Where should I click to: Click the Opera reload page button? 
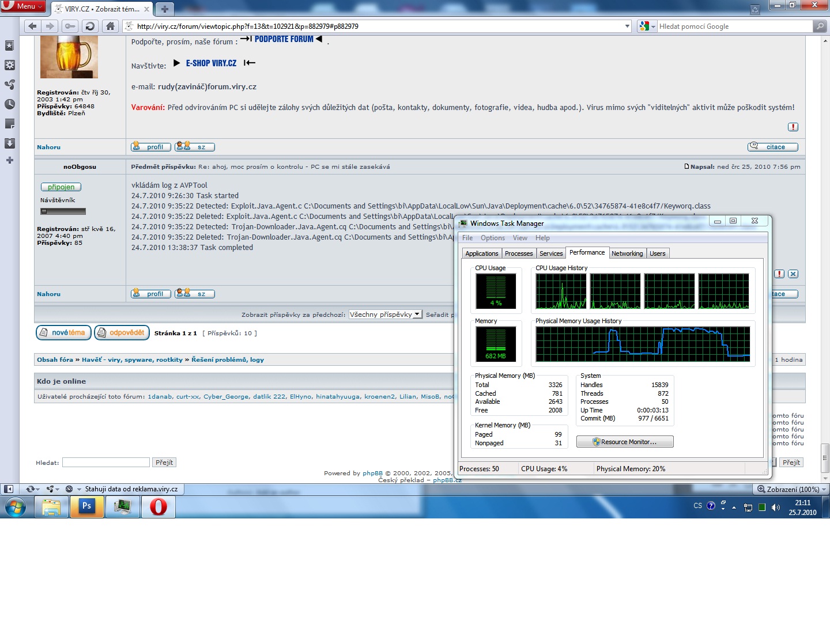pyautogui.click(x=89, y=26)
